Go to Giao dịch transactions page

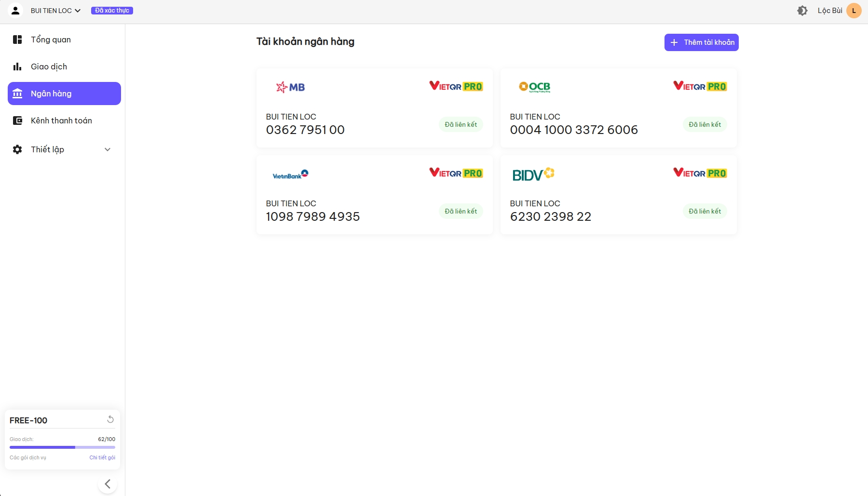[x=64, y=67]
